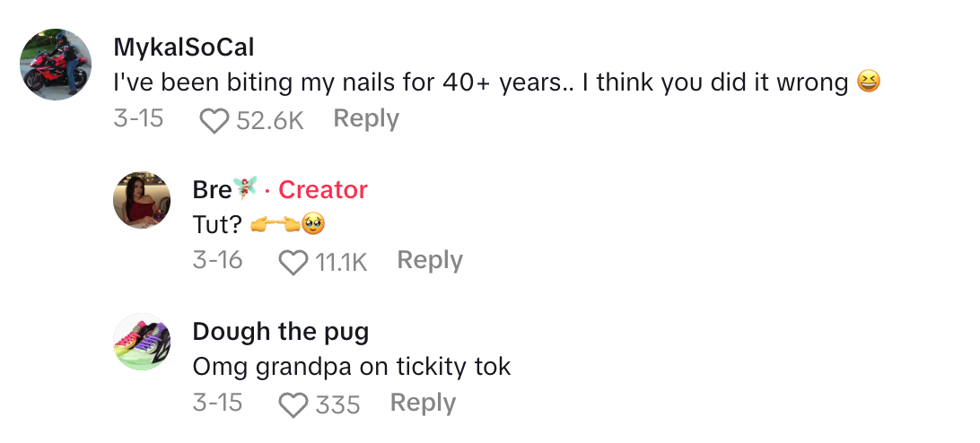Like Dough the pug's comment
Screen dimensions: 980x443
[293, 404]
